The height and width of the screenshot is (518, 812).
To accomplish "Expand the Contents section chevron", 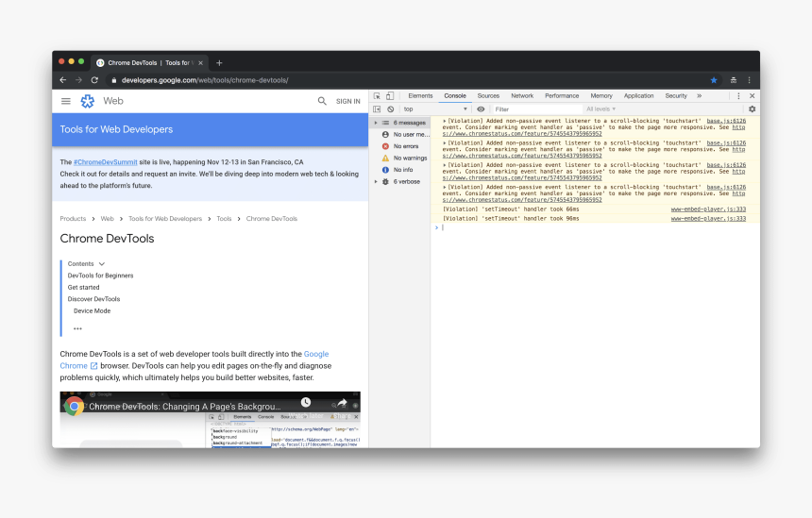I will point(102,264).
